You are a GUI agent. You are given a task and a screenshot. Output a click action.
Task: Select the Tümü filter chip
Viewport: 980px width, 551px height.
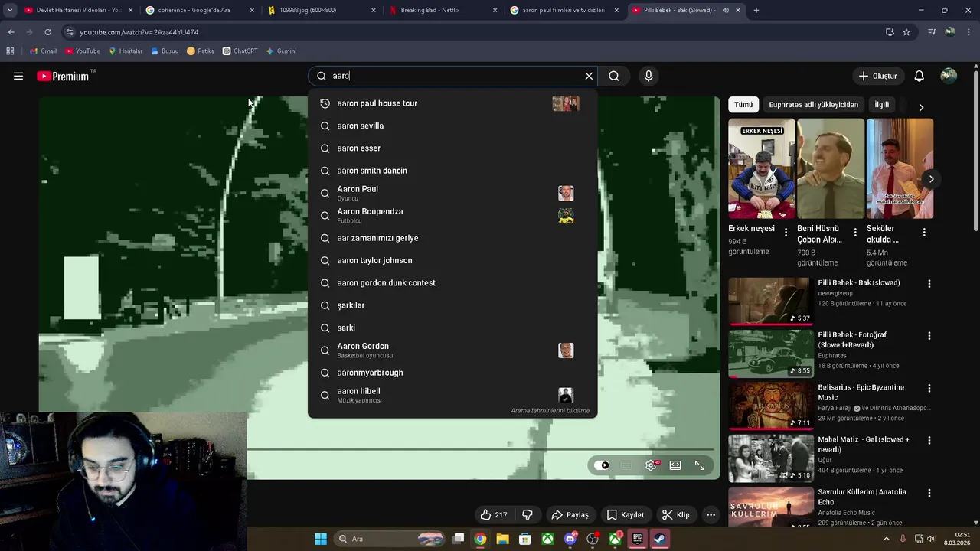pos(743,105)
